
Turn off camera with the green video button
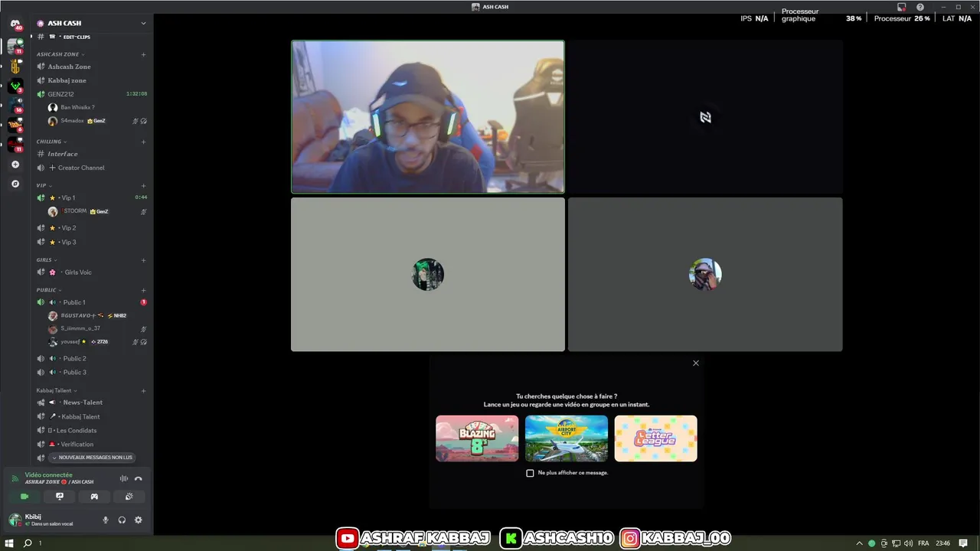[24, 497]
